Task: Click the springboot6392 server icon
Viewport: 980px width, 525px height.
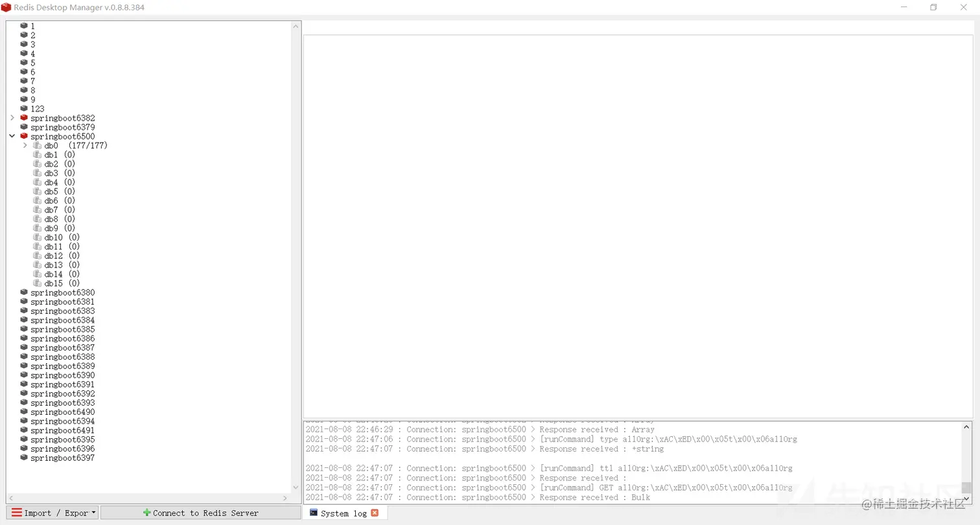Action: 24,393
